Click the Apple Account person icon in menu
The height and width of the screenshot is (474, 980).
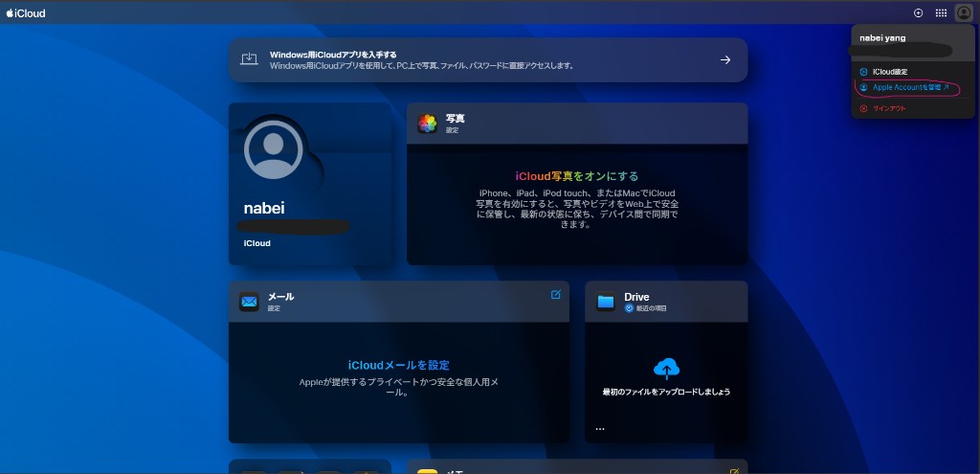(864, 87)
